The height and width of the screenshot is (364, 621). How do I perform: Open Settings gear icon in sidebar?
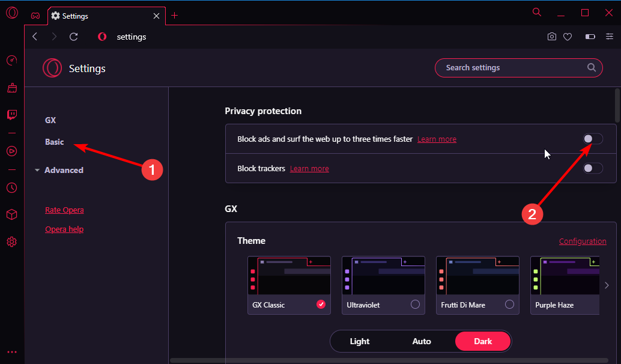pyautogui.click(x=12, y=241)
